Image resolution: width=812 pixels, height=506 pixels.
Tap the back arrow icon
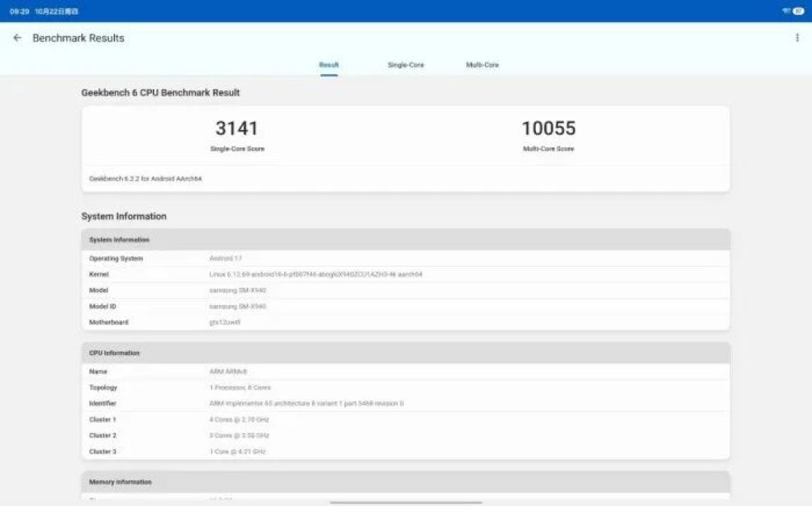click(x=17, y=38)
